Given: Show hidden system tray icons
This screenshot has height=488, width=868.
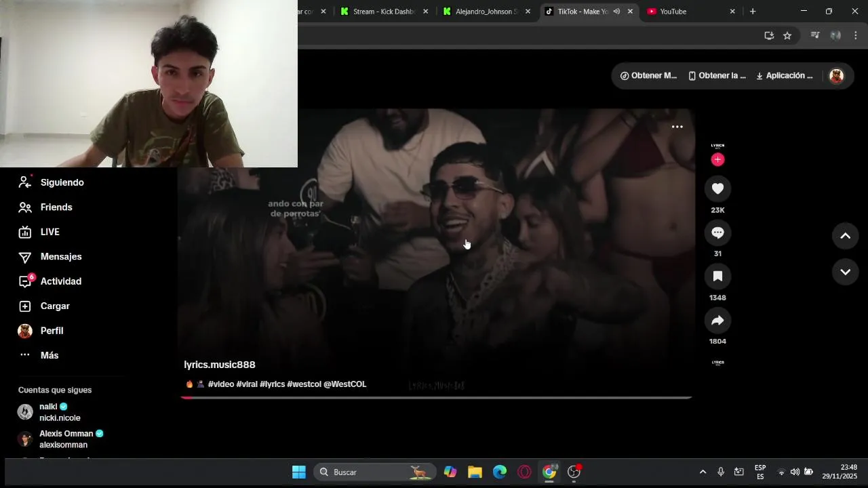Looking at the screenshot, I should tap(703, 472).
